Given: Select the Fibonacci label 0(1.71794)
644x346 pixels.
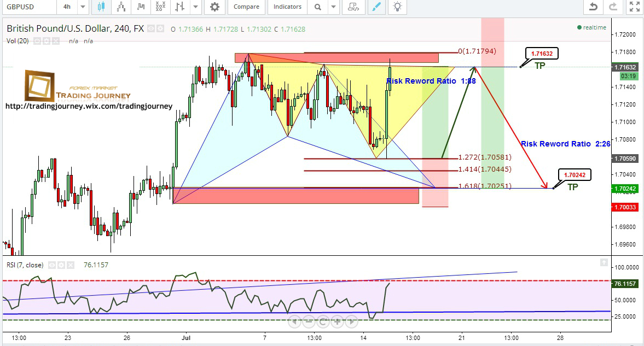Looking at the screenshot, I should 477,51.
